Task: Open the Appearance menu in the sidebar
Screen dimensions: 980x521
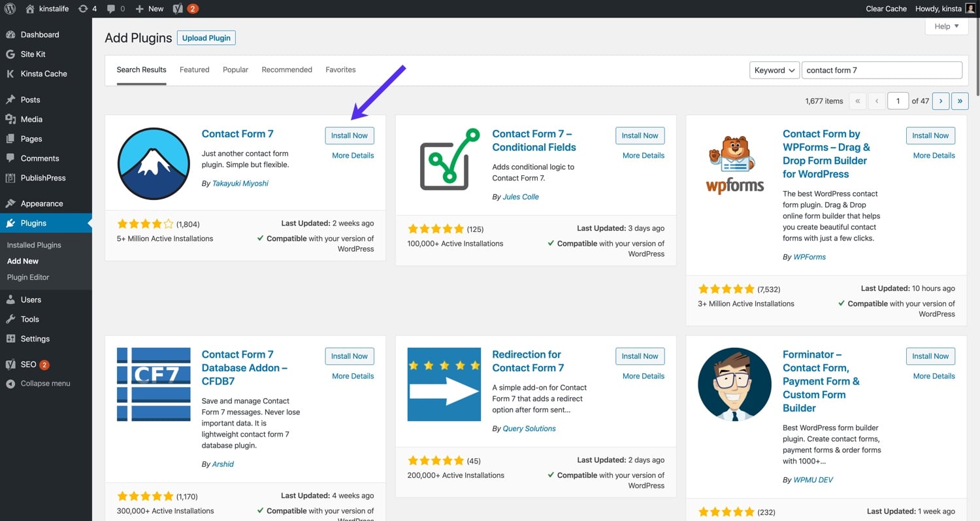Action: coord(42,203)
